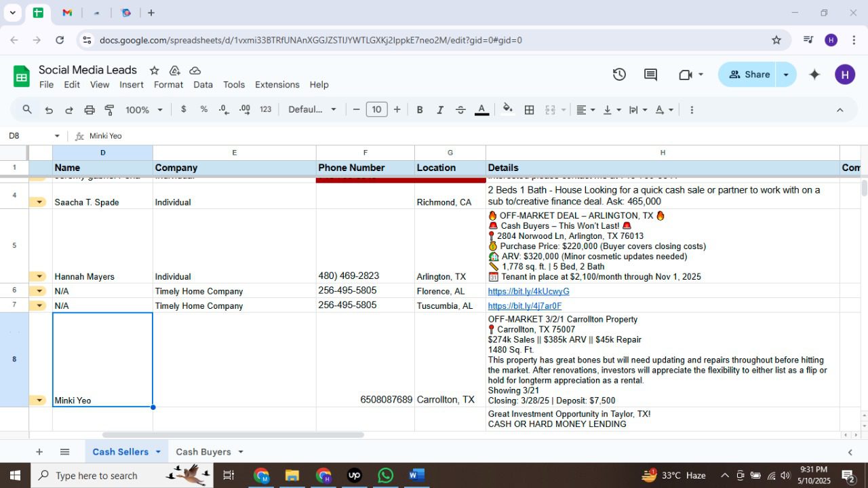This screenshot has width=868, height=488.
Task: Star the Social Media Leads document
Action: pos(154,71)
